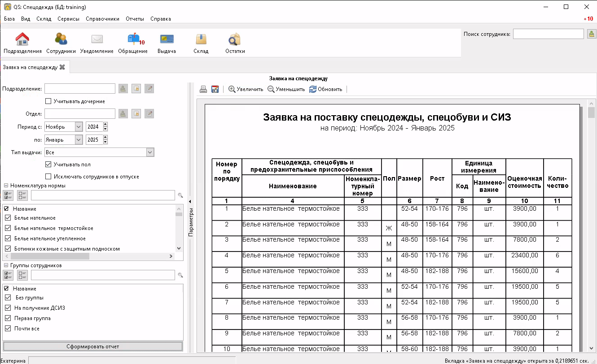The image size is (597, 364).
Task: Open the Справочники menu
Action: coord(102,19)
